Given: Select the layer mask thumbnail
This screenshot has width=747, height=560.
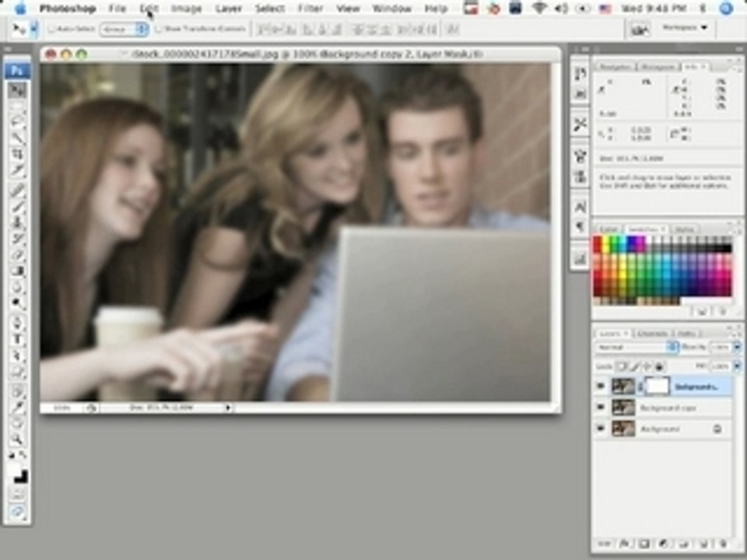Looking at the screenshot, I should point(658,387).
